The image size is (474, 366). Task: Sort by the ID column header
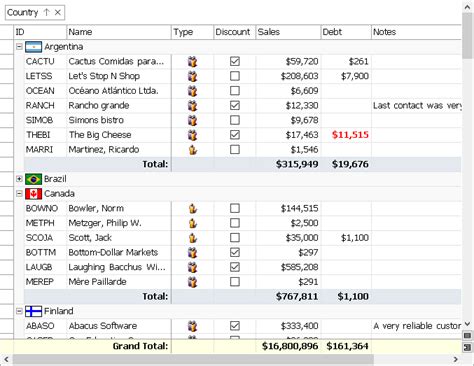pyautogui.click(x=40, y=32)
